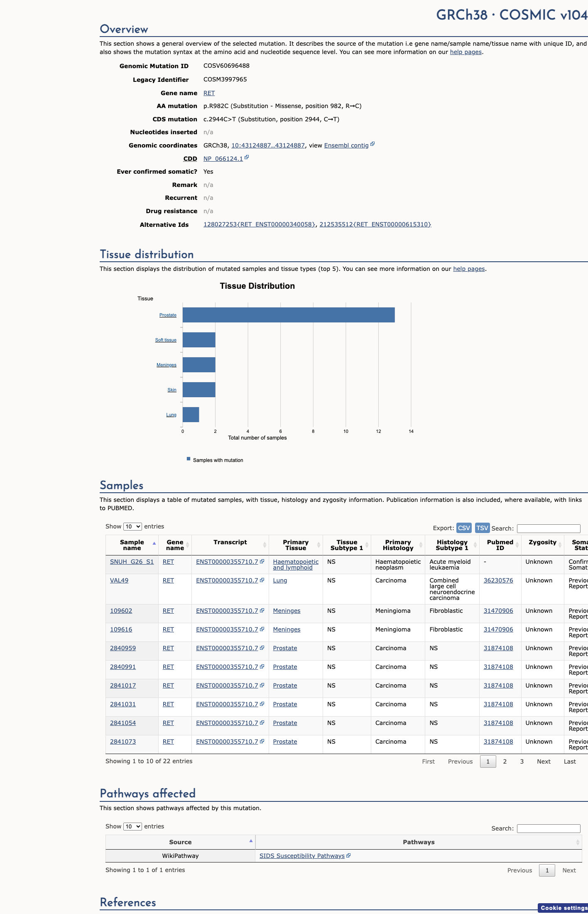Sort samples by Sample name column arrow
The height and width of the screenshot is (914, 588).
(x=154, y=544)
